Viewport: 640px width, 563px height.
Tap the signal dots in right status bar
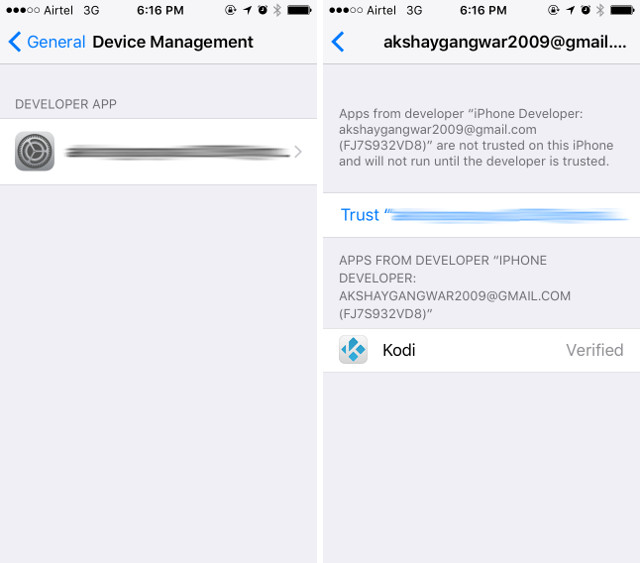346,10
